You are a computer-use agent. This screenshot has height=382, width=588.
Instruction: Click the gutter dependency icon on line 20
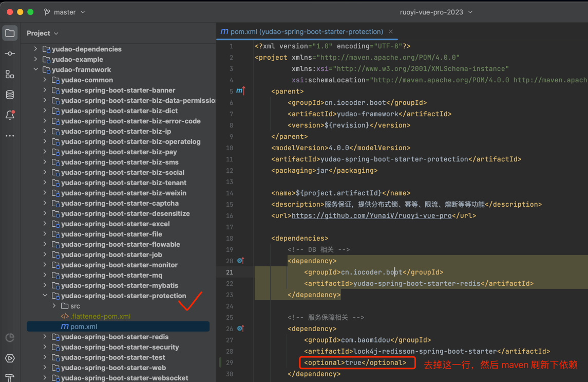240,261
